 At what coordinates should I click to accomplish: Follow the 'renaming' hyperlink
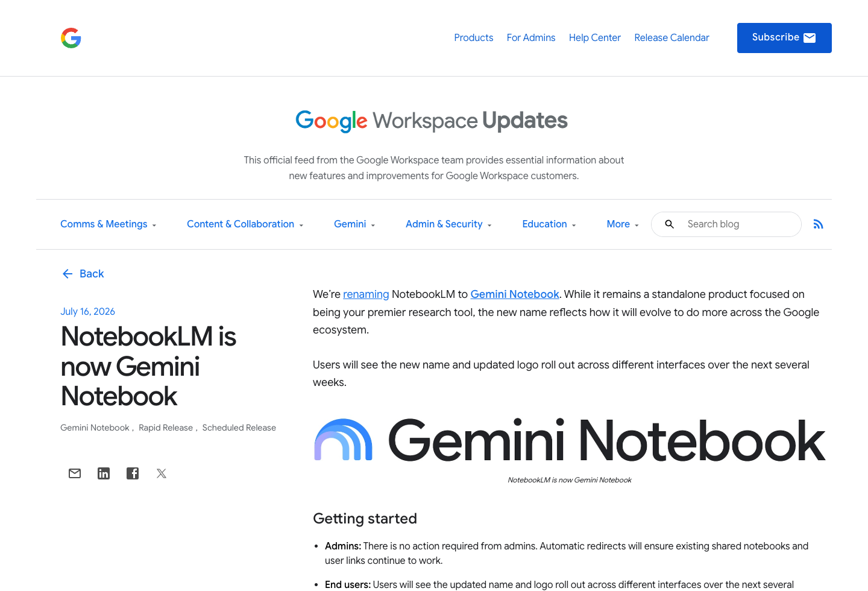click(366, 294)
